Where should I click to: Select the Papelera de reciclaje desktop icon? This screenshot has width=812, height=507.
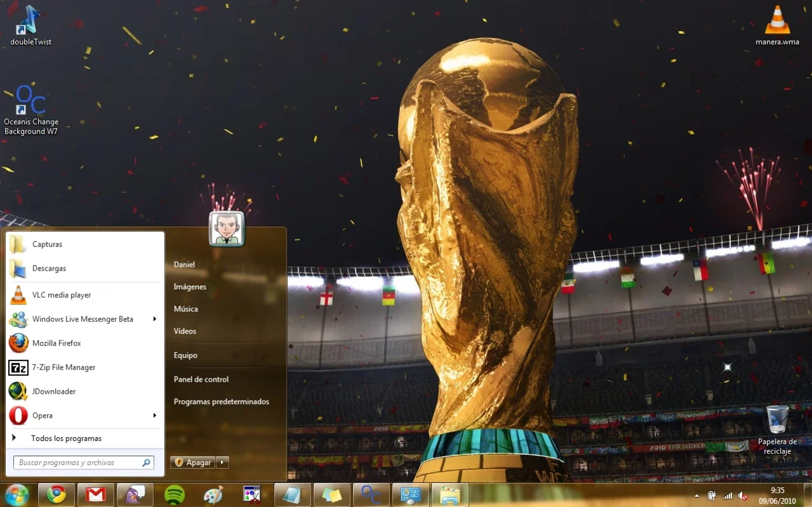coord(777,429)
